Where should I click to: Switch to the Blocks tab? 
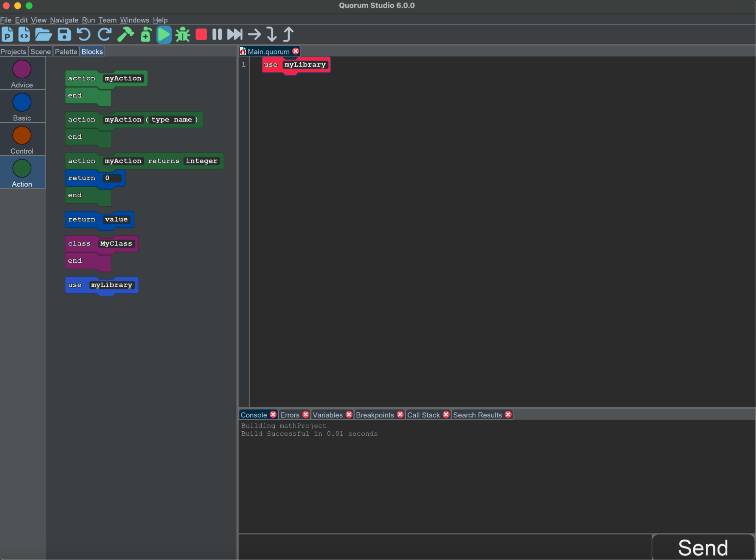click(92, 51)
